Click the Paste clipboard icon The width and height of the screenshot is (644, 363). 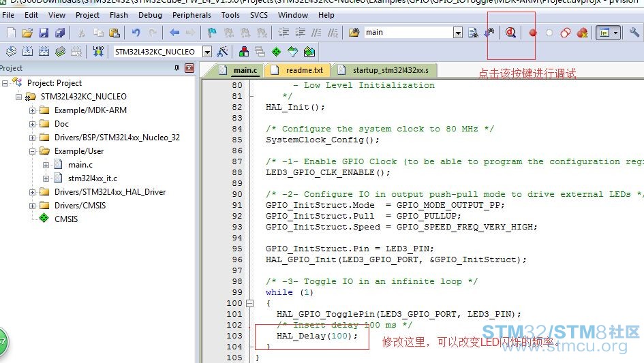tap(114, 33)
